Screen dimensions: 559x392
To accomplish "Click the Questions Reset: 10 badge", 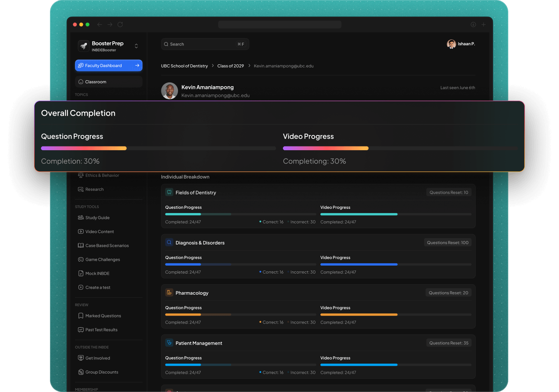I will [x=449, y=193].
